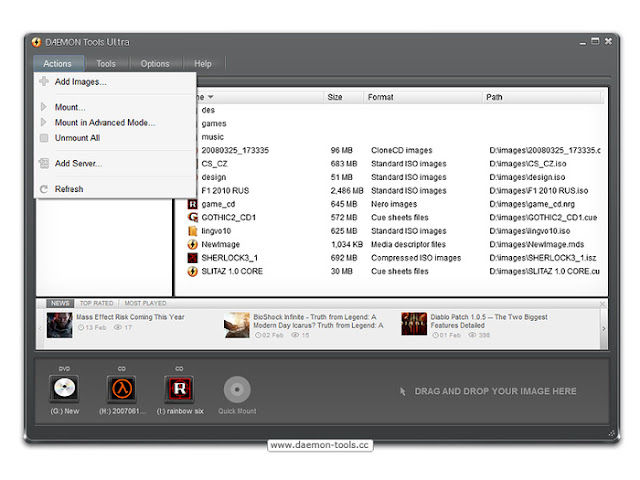Maximize the DAEMON Tools Ultra window
Screen dimensions: 640x480
point(596,41)
